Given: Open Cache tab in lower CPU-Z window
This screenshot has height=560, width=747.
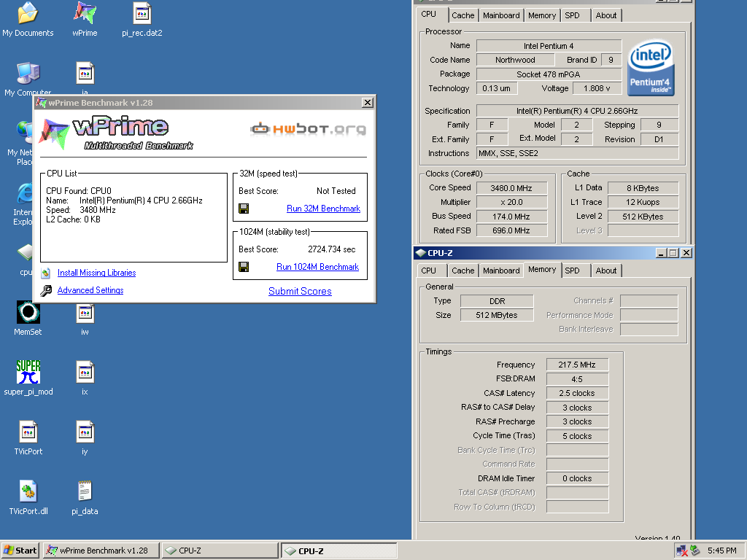Looking at the screenshot, I should tap(463, 271).
